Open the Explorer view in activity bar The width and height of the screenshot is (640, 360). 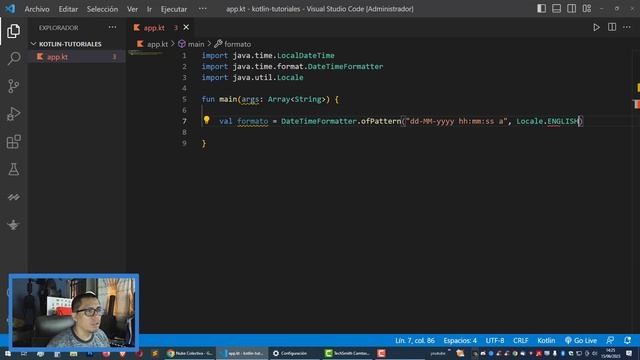click(x=13, y=31)
